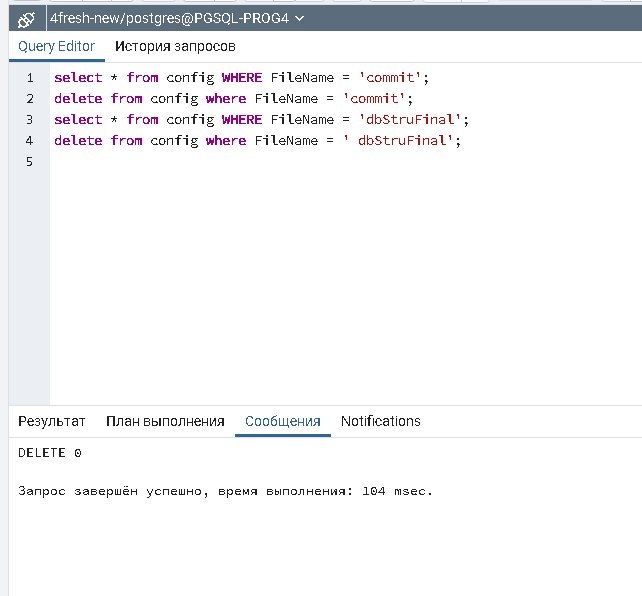Click the 4fresh-new/postgres@PGSQL-PROG4 connection label

[x=170, y=18]
